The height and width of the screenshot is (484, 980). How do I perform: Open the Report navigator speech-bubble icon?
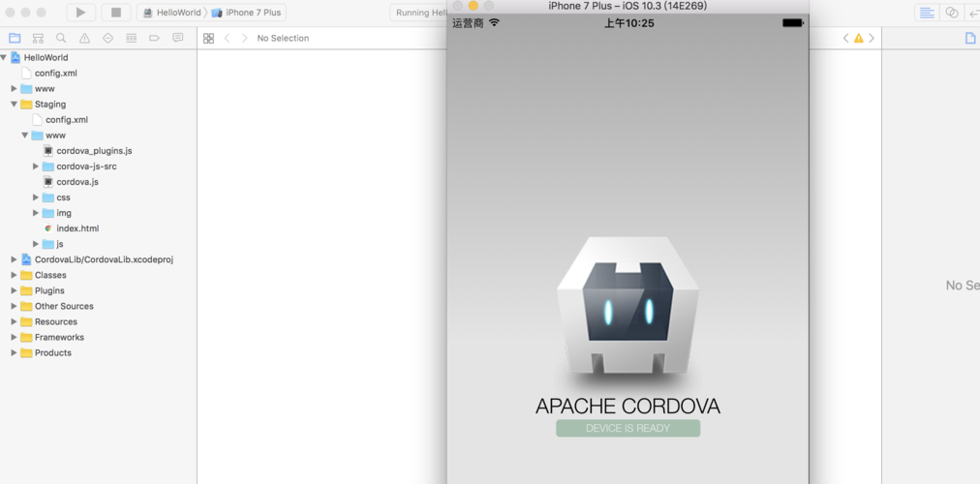177,38
